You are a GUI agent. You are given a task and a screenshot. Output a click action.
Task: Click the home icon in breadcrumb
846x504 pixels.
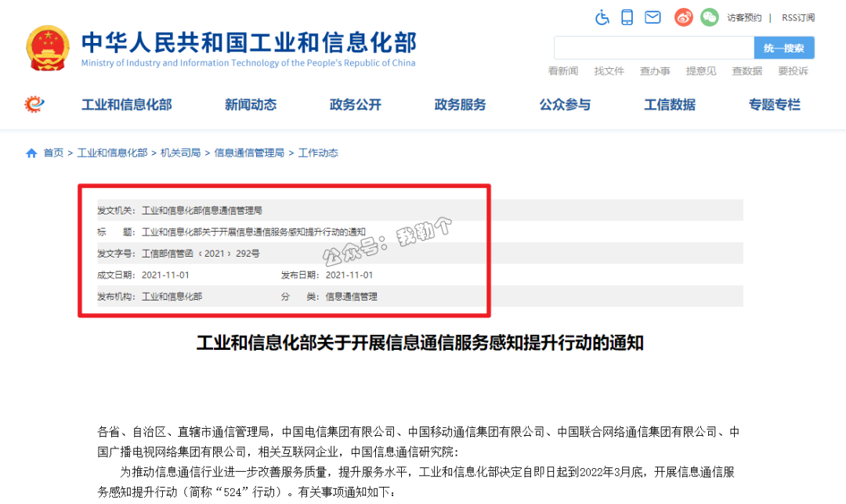pyautogui.click(x=31, y=153)
